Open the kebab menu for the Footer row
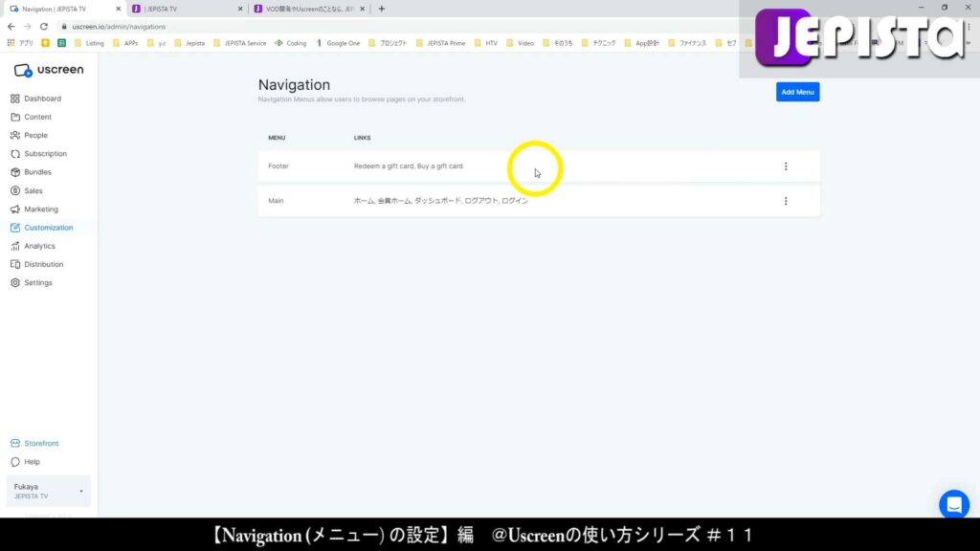 [x=786, y=165]
